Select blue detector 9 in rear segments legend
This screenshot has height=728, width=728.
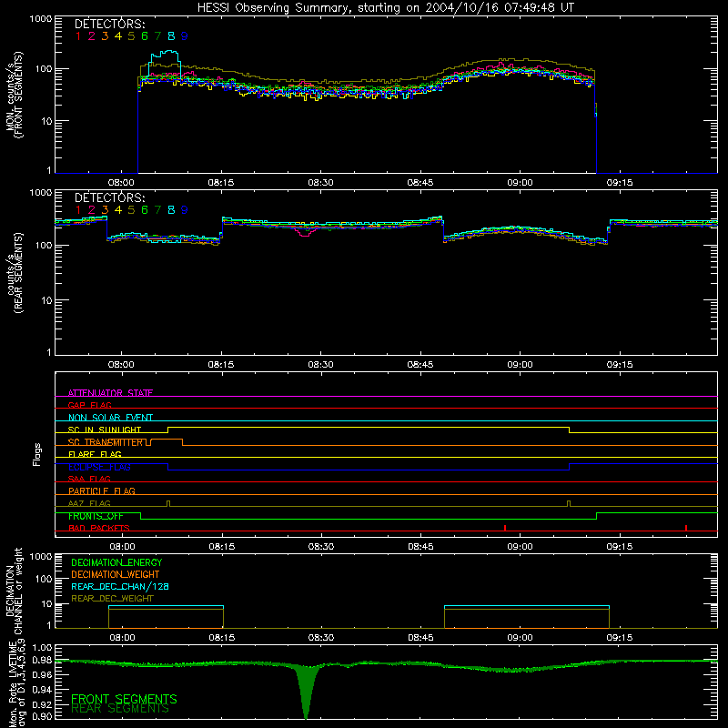pyautogui.click(x=185, y=210)
